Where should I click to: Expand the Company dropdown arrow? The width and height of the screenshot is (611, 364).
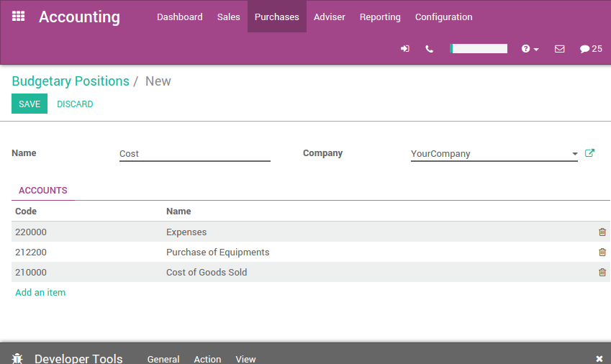(x=574, y=154)
